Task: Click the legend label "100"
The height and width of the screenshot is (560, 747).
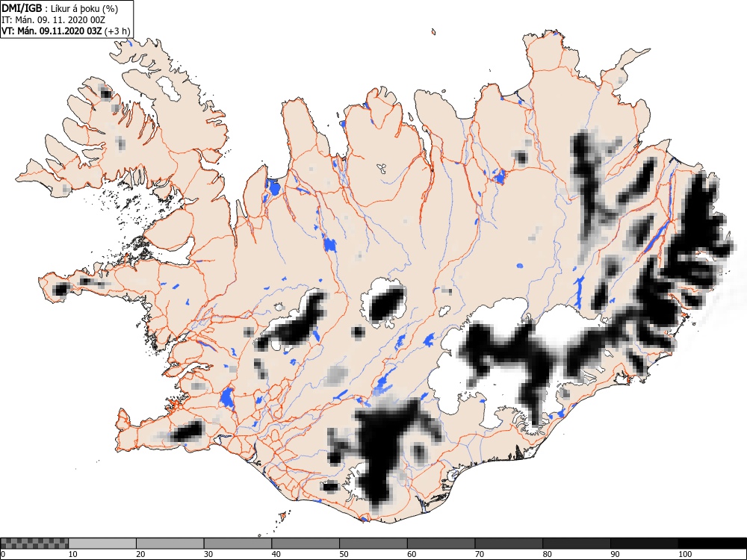Action: coord(684,554)
